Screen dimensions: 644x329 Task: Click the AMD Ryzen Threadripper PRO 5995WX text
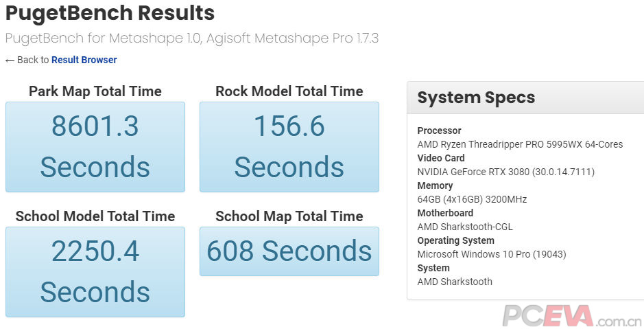coord(520,144)
